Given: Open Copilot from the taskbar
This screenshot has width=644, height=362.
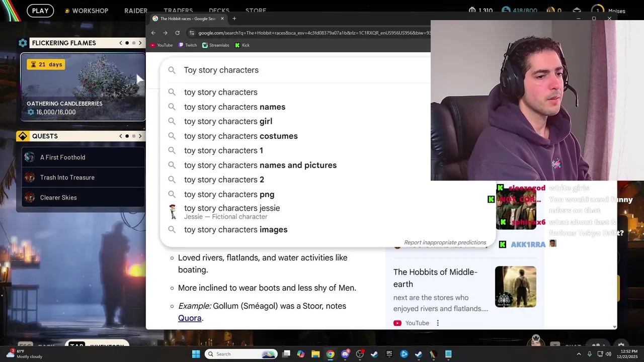Looking at the screenshot, I should (301, 354).
